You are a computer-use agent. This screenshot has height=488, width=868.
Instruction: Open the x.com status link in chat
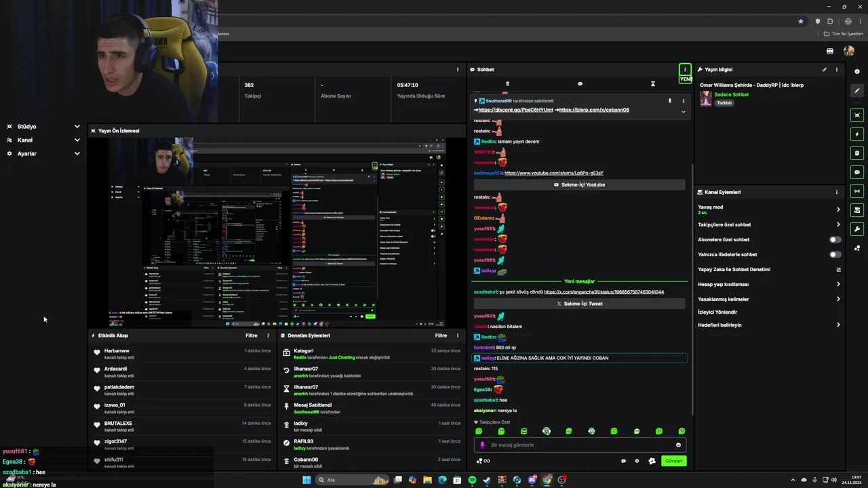pyautogui.click(x=604, y=292)
